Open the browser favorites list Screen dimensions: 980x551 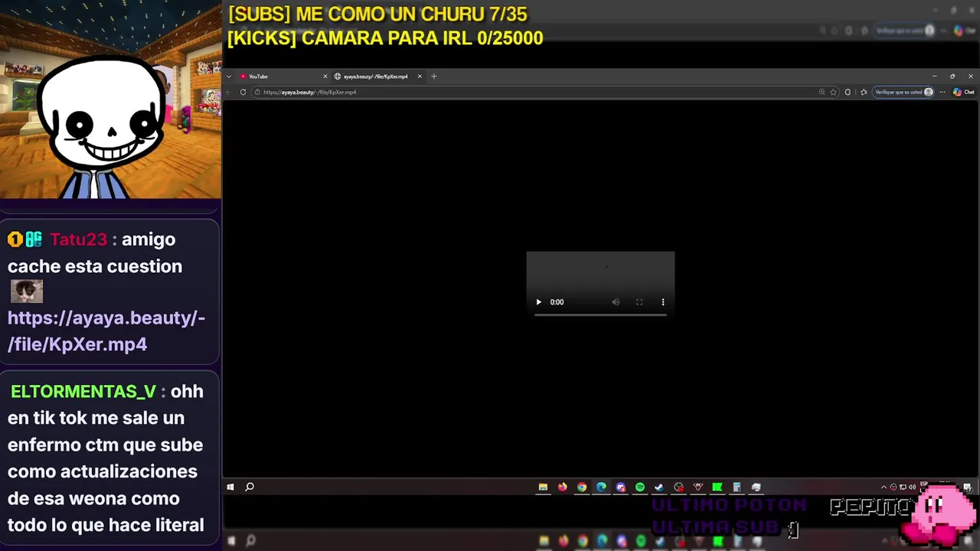[x=864, y=92]
